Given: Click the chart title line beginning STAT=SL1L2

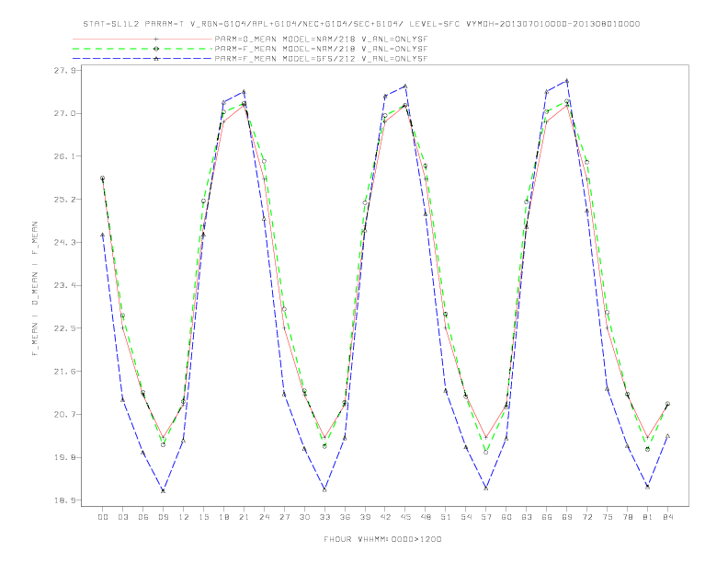Looking at the screenshot, I should (361, 24).
